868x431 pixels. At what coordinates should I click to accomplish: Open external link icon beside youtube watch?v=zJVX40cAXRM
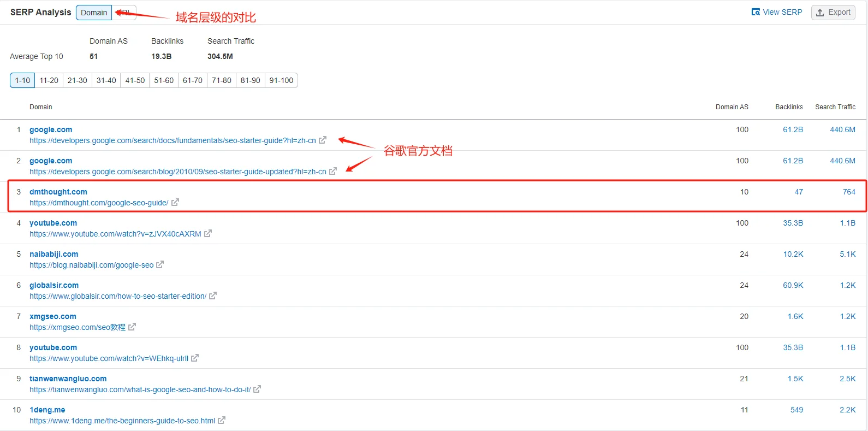tap(208, 234)
